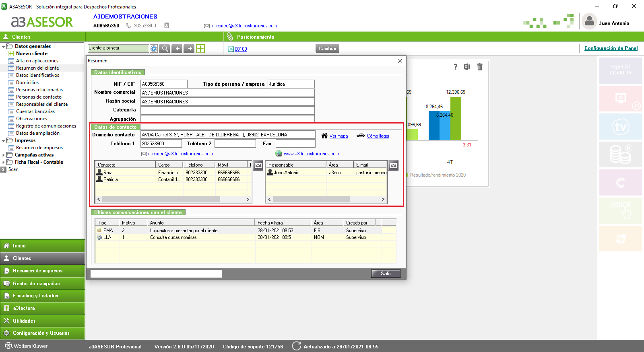Screen dimensions: 644x352
Task: Select Nuevo cliente in the tree
Action: click(32, 54)
